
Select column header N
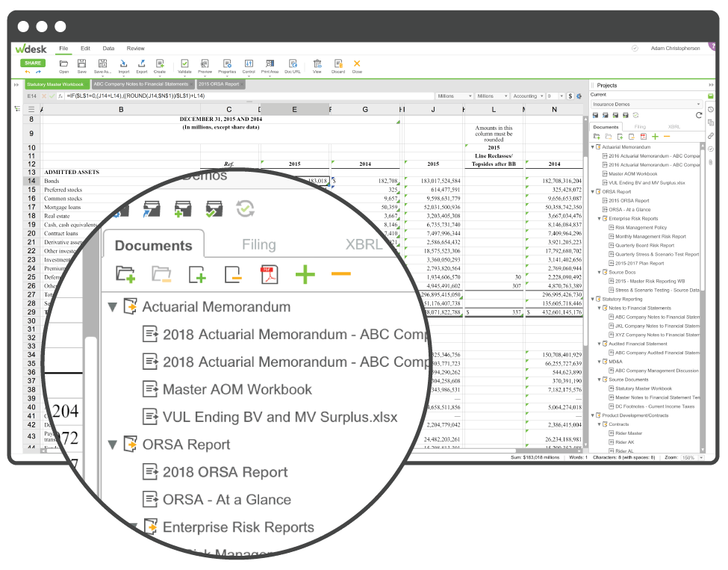[554, 110]
